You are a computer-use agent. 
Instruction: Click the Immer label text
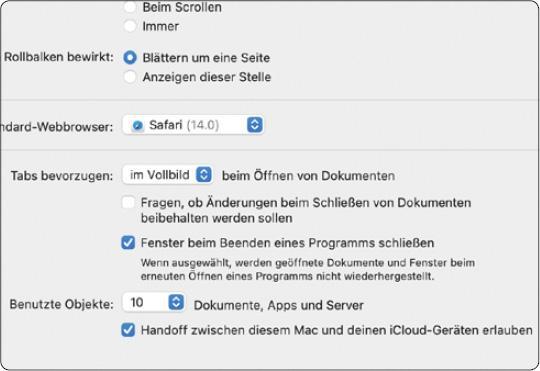(x=161, y=26)
